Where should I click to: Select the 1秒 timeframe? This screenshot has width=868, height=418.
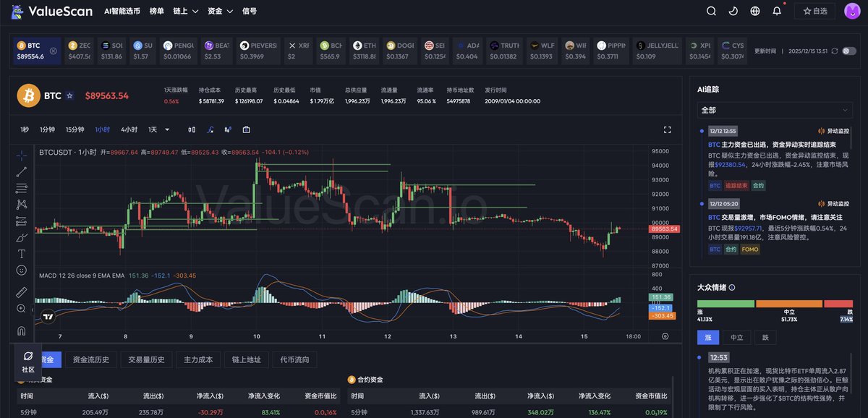25,129
